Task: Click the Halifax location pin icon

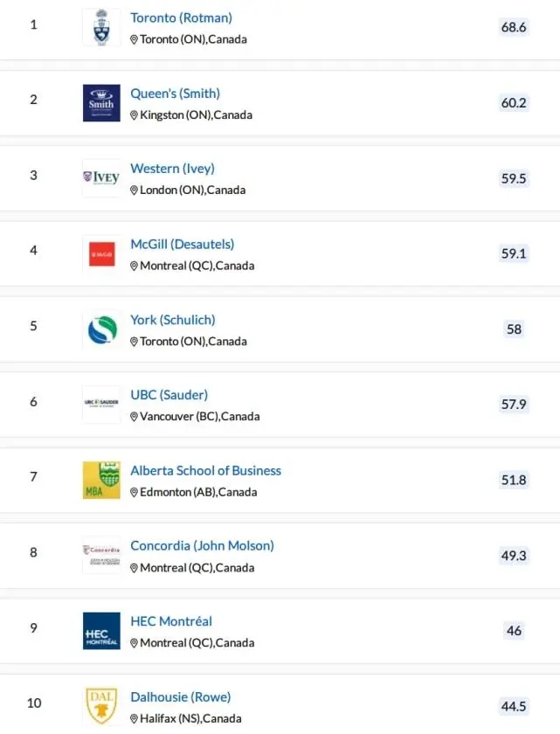Action: pos(135,719)
